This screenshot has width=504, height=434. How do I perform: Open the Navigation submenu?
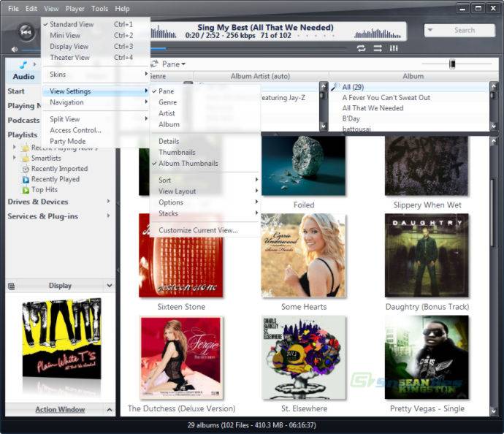tap(95, 102)
